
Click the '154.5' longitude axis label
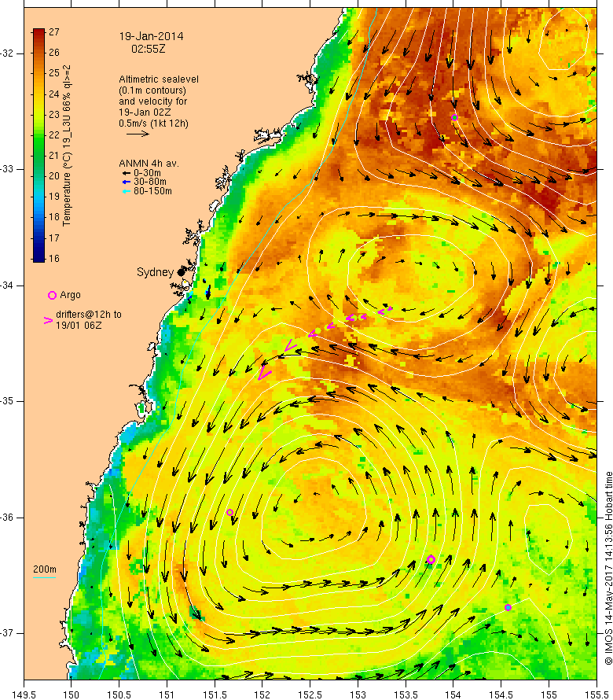(501, 695)
